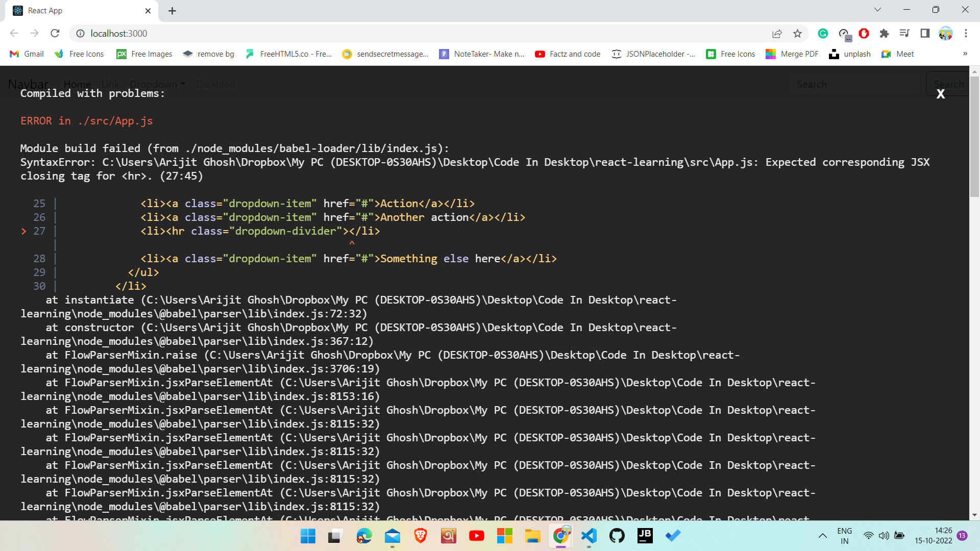Reload the localhost:3000 page
This screenshot has height=551, width=980.
[x=55, y=33]
